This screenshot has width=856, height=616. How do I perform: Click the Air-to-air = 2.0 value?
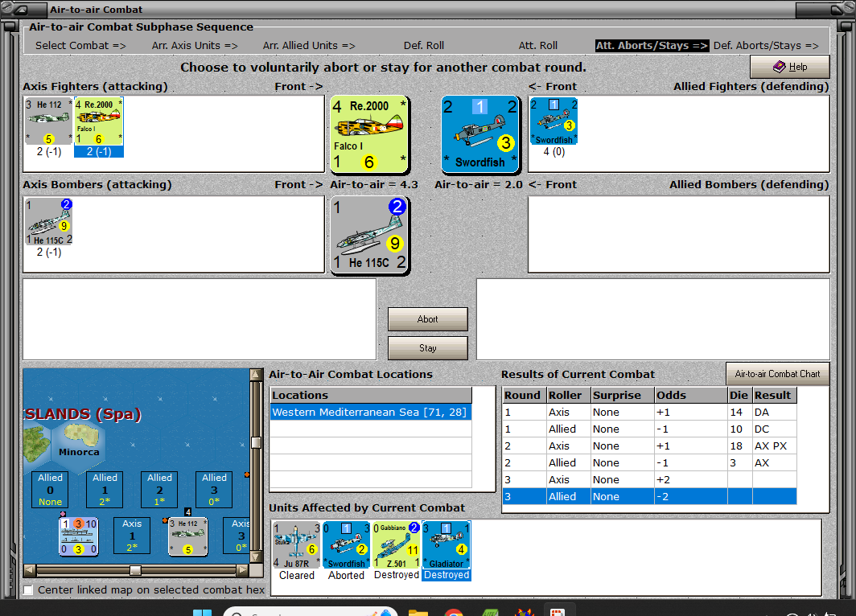click(x=478, y=184)
